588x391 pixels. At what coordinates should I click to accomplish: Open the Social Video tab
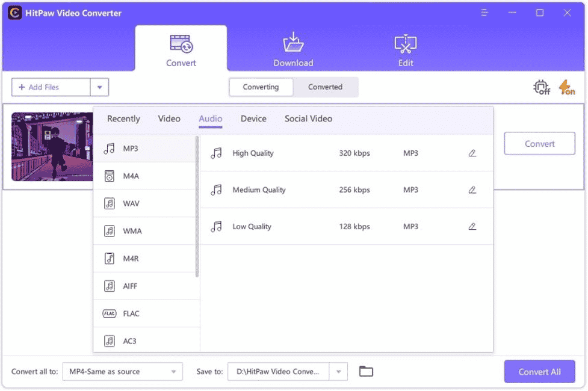coord(308,119)
